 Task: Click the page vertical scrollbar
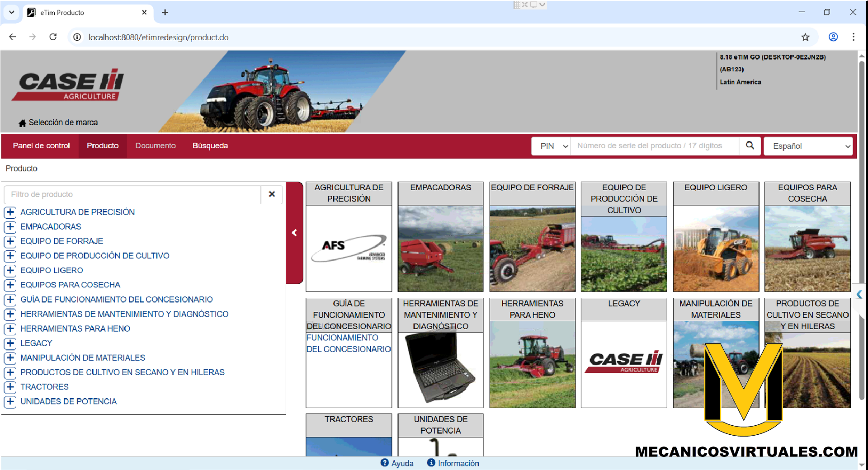coord(862,230)
